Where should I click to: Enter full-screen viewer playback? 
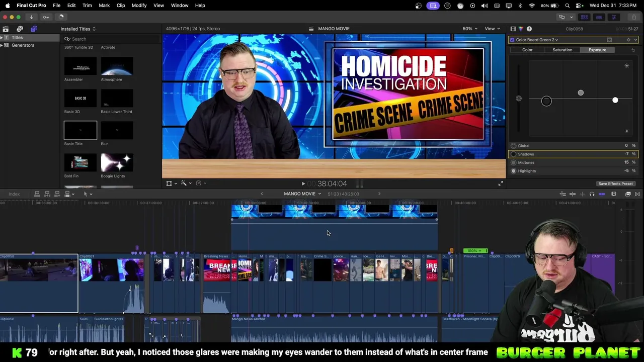pos(500,184)
